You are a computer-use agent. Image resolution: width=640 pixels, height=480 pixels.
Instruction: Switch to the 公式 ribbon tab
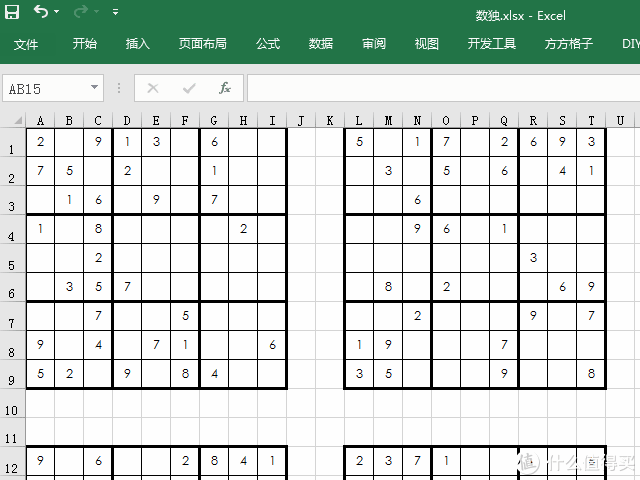tap(268, 43)
